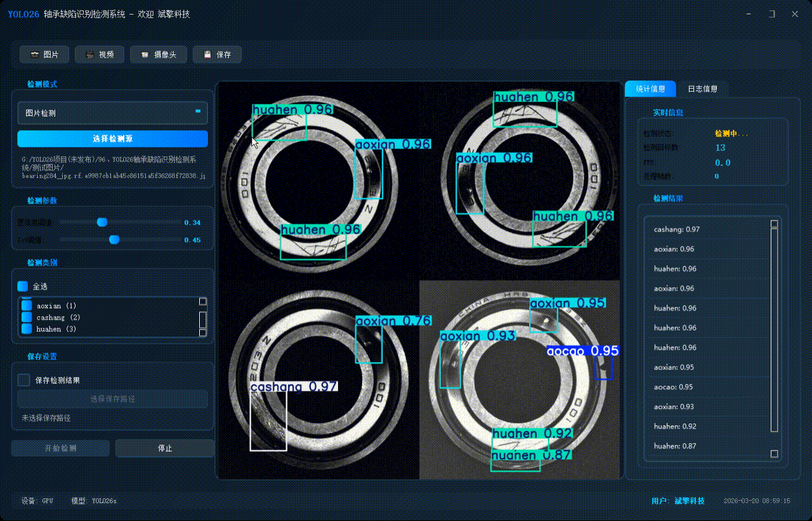This screenshot has width=812, height=521.
Task: Switch to the 日志信息 tab
Action: [x=703, y=89]
